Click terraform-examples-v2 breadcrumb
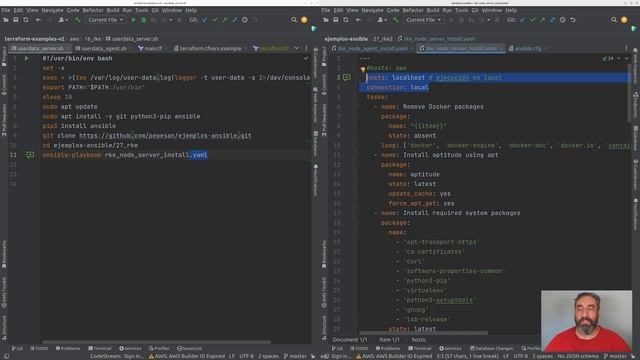The width and height of the screenshot is (640, 360). tap(35, 39)
